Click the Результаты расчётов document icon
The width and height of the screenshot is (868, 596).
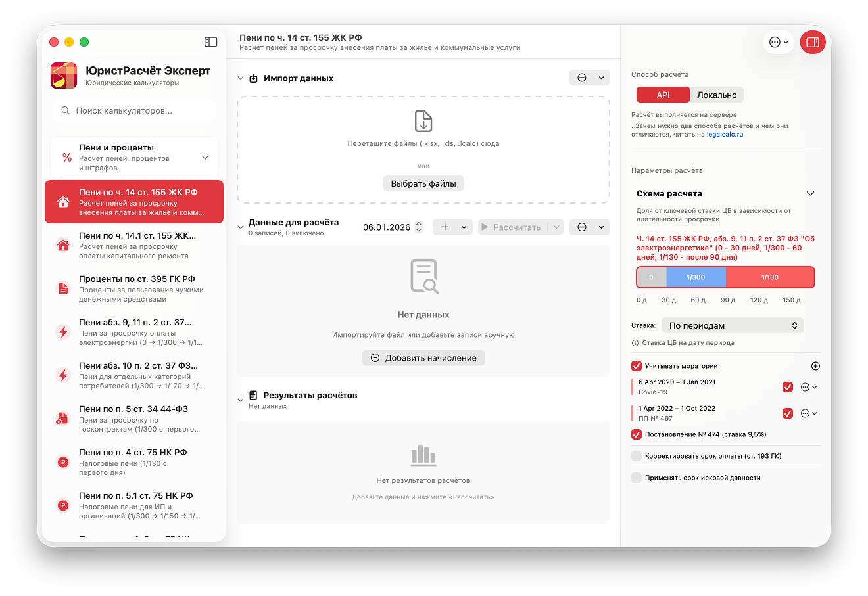[253, 396]
